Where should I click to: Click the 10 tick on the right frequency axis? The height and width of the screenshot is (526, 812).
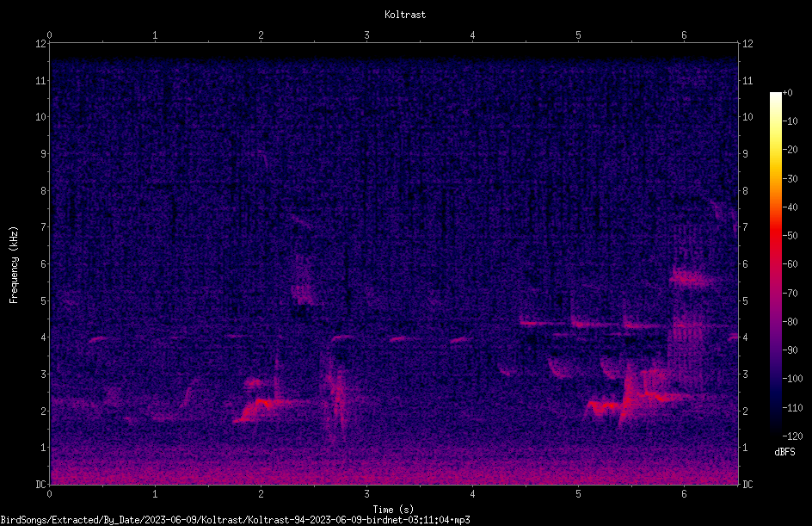(x=747, y=117)
